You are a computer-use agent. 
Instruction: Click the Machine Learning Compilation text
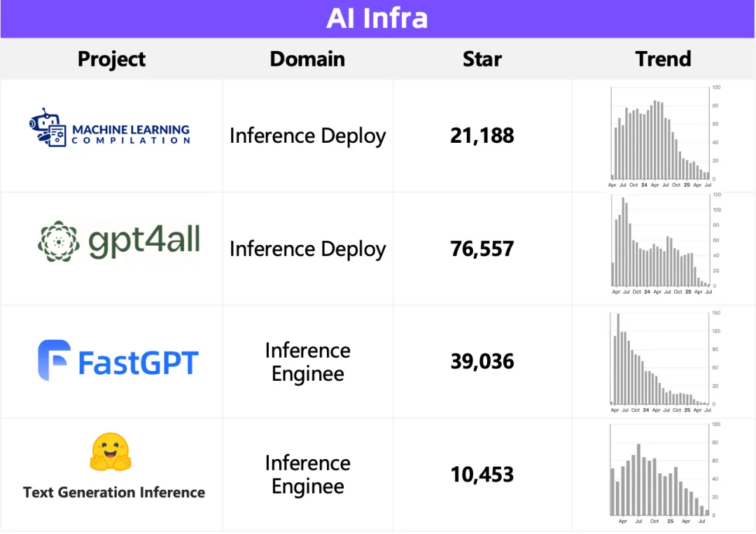pos(131,134)
